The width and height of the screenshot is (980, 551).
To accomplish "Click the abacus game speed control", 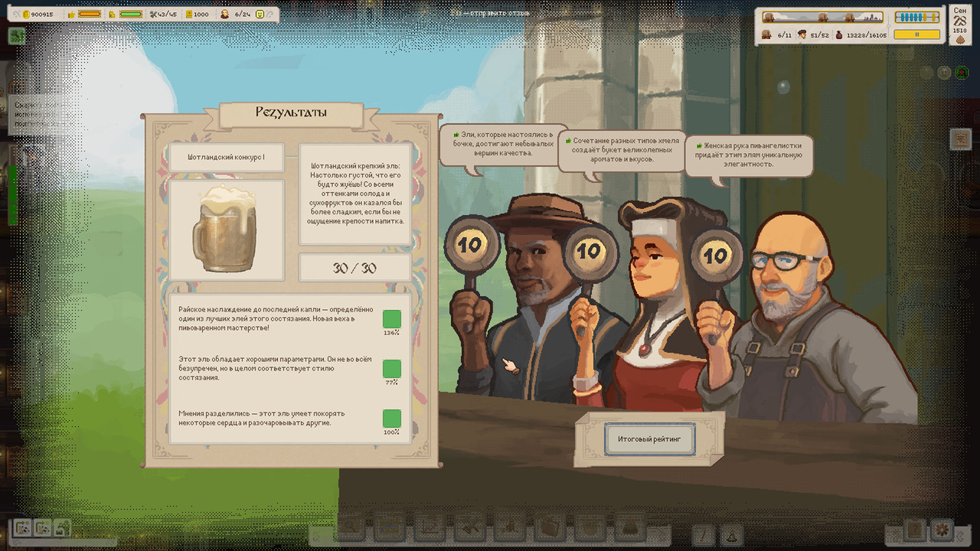I will coord(916,17).
